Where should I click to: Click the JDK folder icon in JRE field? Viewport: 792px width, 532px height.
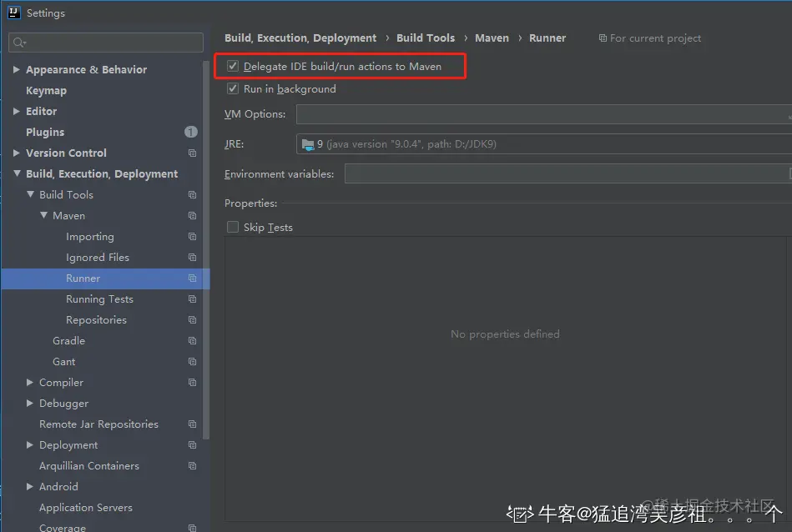coord(308,144)
